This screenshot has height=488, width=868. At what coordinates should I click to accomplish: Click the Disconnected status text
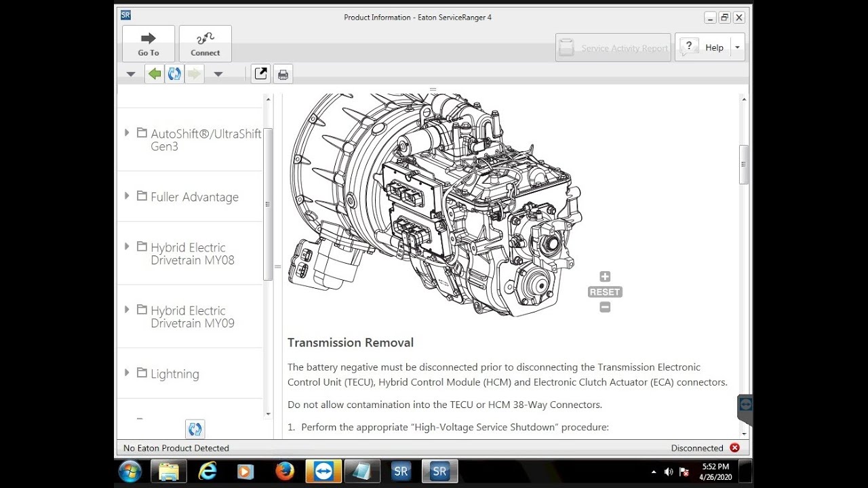tap(697, 448)
